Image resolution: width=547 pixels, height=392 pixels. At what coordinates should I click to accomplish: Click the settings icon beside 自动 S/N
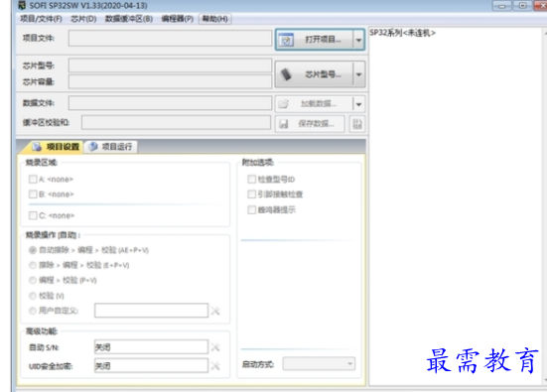[x=215, y=347]
